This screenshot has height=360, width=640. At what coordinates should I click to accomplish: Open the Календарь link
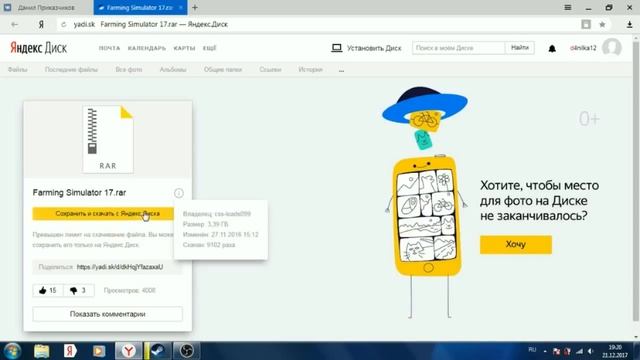pyautogui.click(x=147, y=48)
